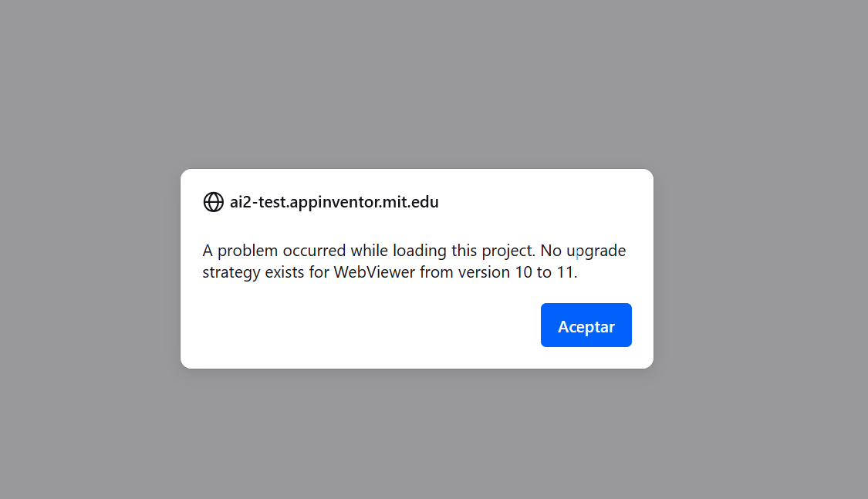Click the word 'loading' in the alert message
868x499 pixels.
click(x=420, y=251)
